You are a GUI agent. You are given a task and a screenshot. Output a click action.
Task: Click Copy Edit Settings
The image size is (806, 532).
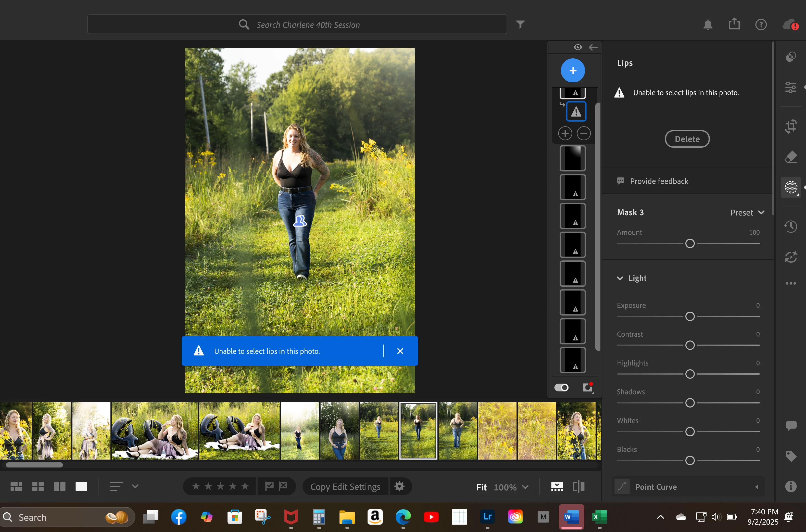345,487
